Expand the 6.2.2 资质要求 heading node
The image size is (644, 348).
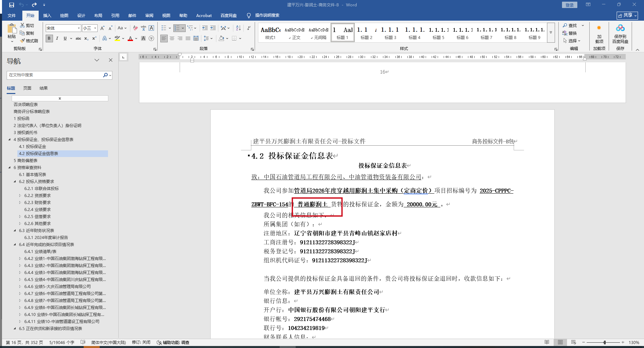20,196
